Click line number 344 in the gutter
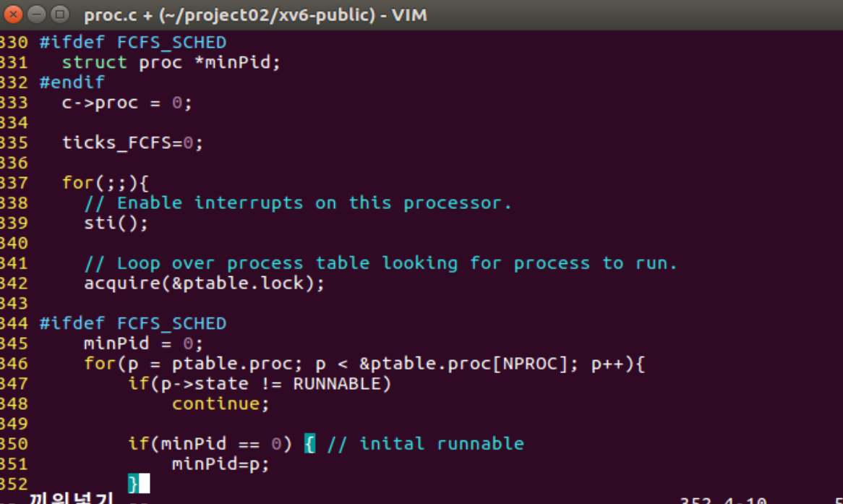Viewport: 843px width, 504px height. [16, 323]
